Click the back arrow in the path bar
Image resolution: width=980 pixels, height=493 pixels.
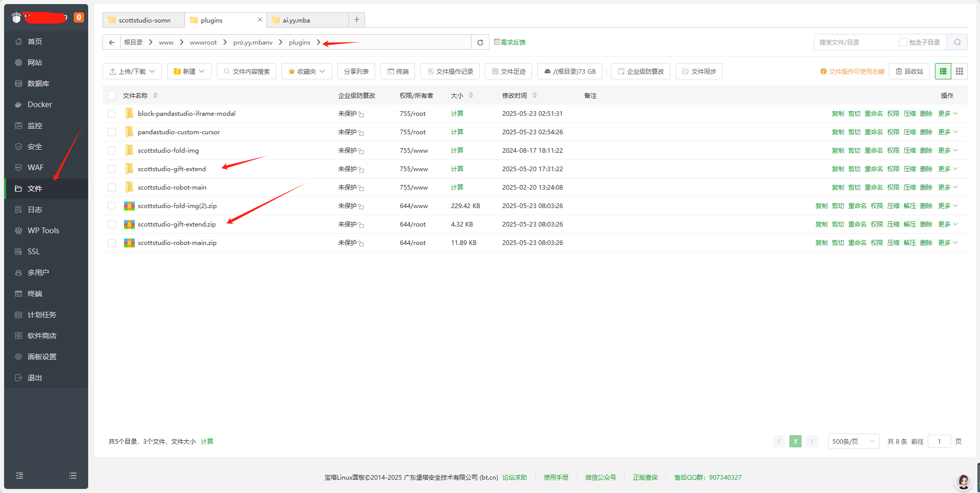pos(112,43)
